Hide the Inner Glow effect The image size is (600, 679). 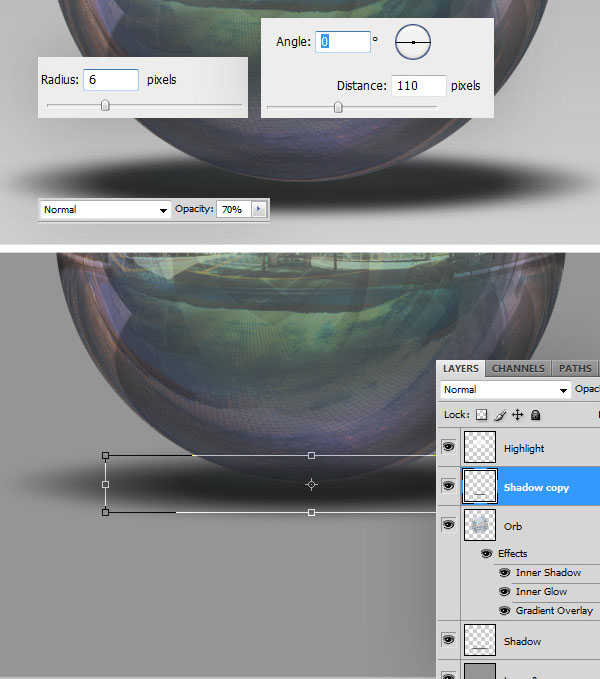point(504,592)
